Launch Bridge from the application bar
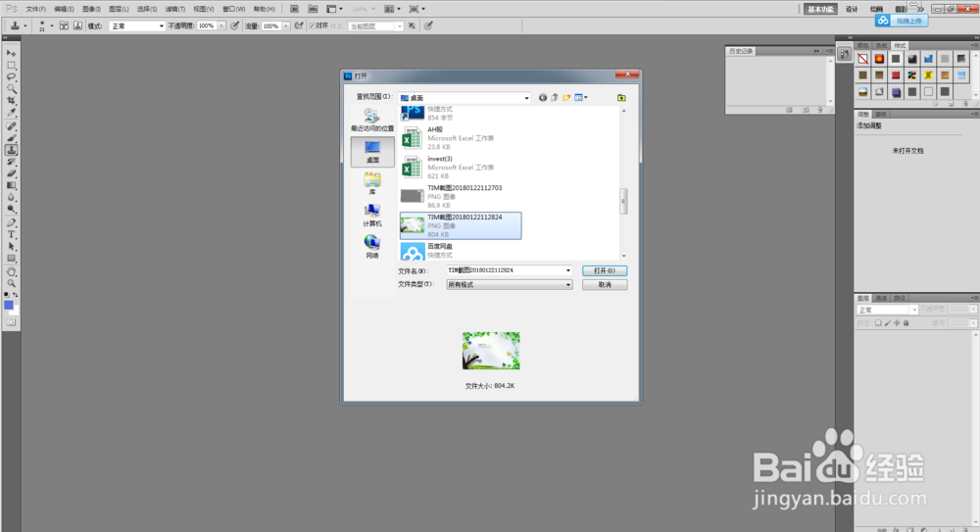Screen dimensions: 980x532 click(x=294, y=9)
